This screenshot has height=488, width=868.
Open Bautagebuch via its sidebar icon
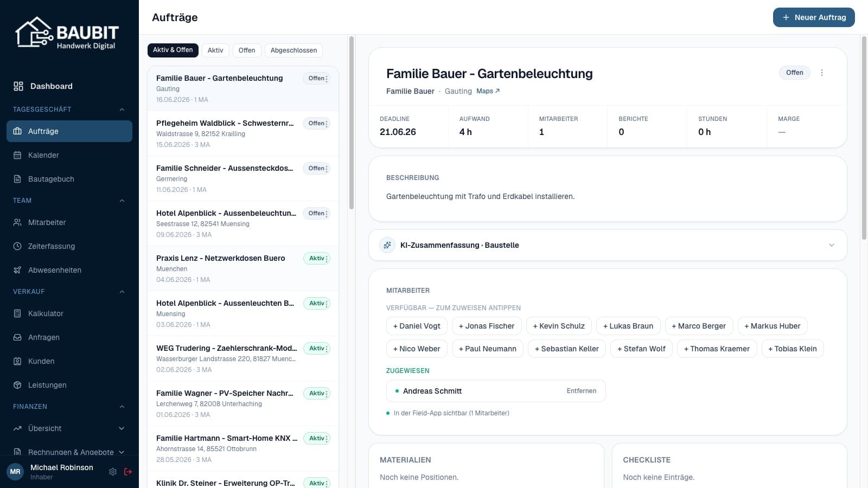tap(17, 179)
